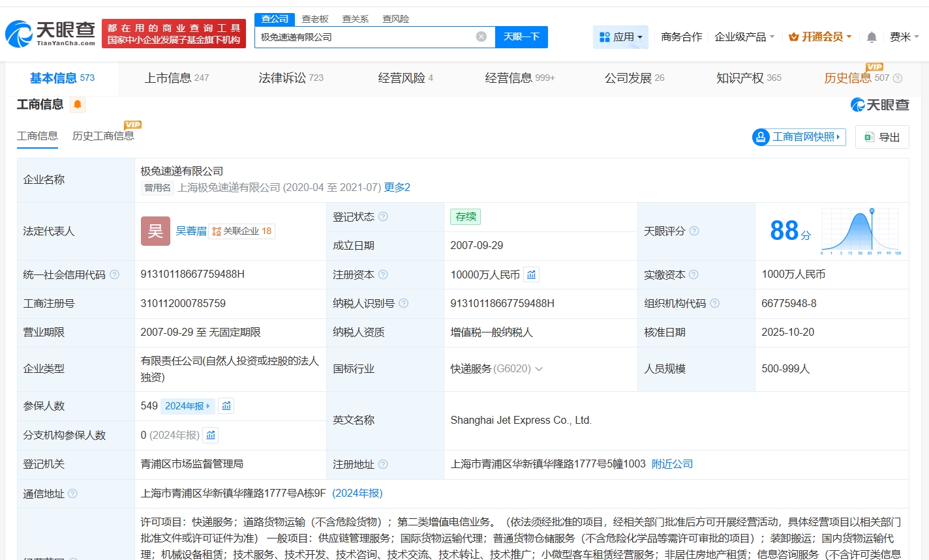Click the 人员规模 value 500-999人

click(786, 369)
